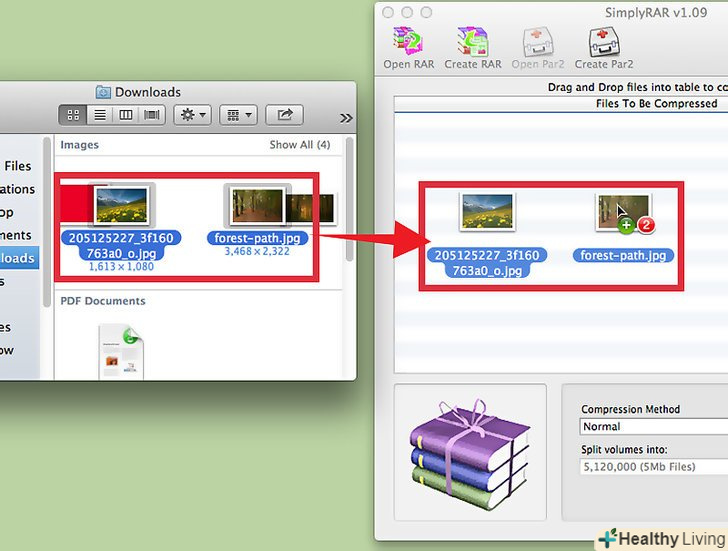The width and height of the screenshot is (728, 551).
Task: Click the Finder share button
Action: 285,115
